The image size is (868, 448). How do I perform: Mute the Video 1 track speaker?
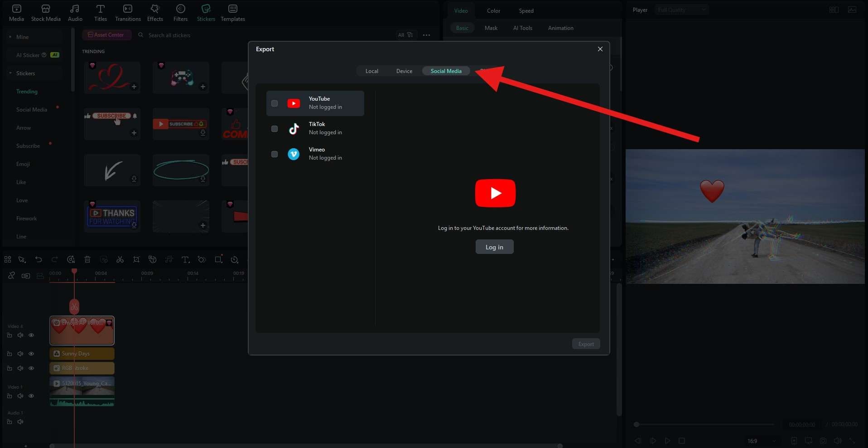(20, 396)
